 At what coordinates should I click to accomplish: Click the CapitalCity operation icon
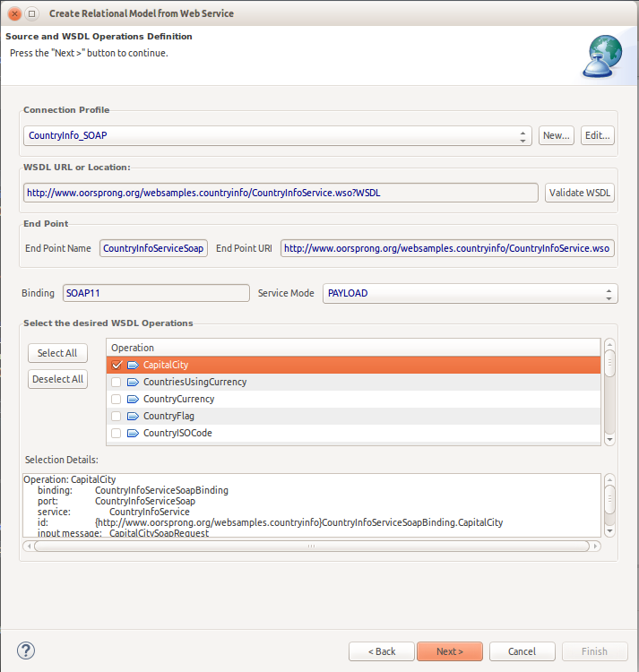click(x=134, y=365)
